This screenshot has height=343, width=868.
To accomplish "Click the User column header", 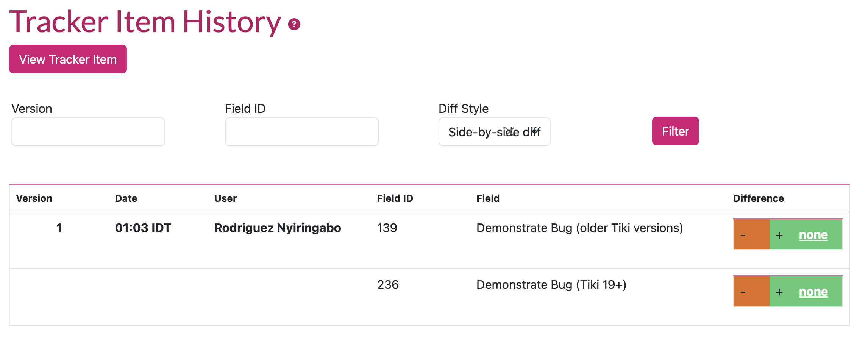I will [x=225, y=198].
